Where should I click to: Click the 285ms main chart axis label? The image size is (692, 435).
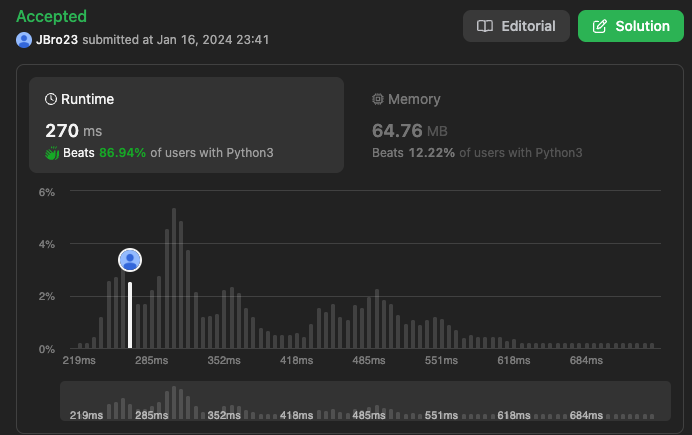point(151,360)
